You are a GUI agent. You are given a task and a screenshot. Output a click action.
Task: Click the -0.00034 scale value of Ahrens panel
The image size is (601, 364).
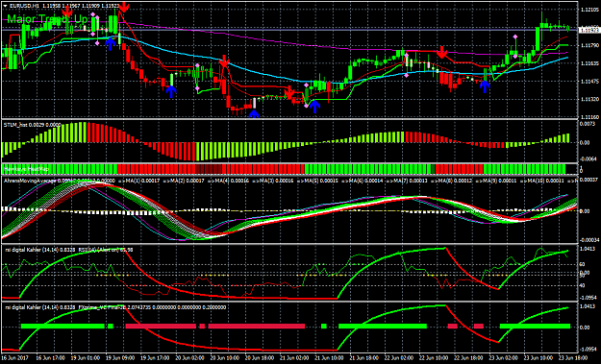[x=589, y=240]
